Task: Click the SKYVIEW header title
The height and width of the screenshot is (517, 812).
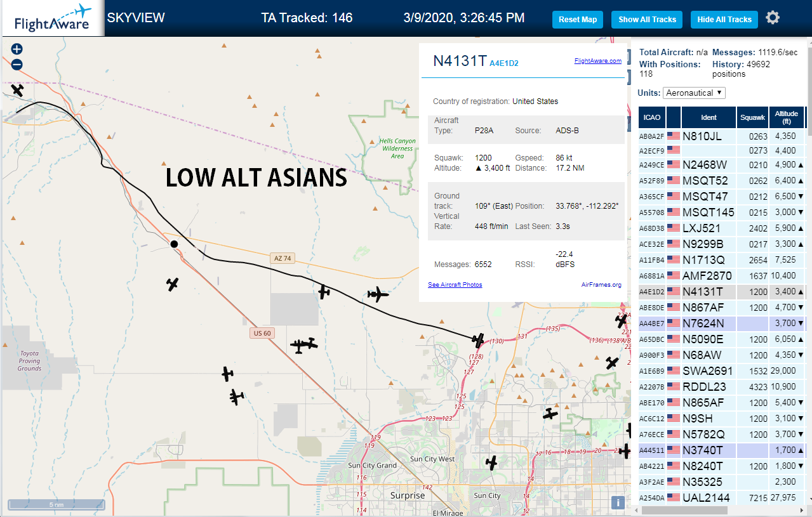Action: [x=136, y=18]
